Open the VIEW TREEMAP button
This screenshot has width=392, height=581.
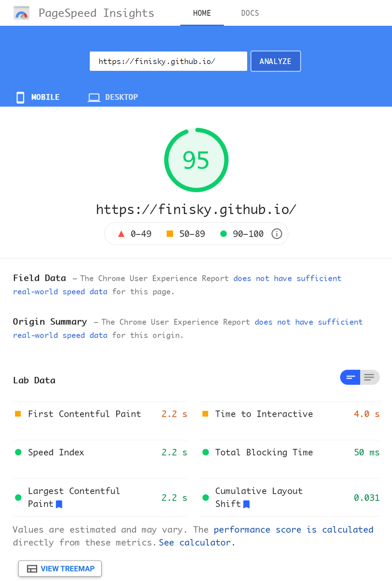[x=60, y=568]
